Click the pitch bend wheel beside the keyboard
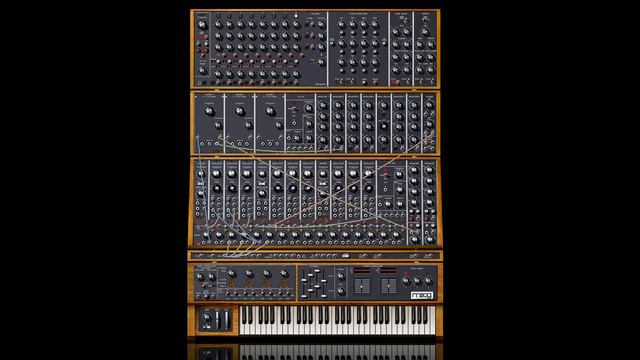640x360 pixels. point(217,320)
